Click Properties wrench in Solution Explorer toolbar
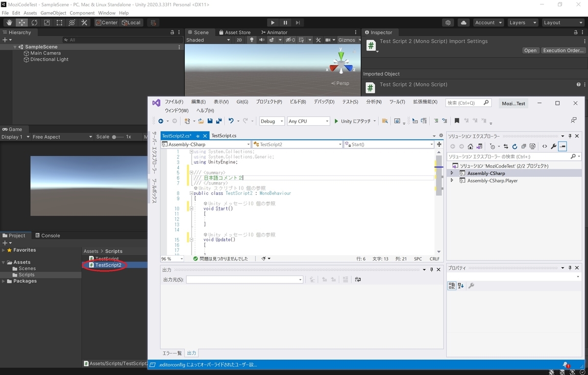This screenshot has height=375, width=588. 553,146
